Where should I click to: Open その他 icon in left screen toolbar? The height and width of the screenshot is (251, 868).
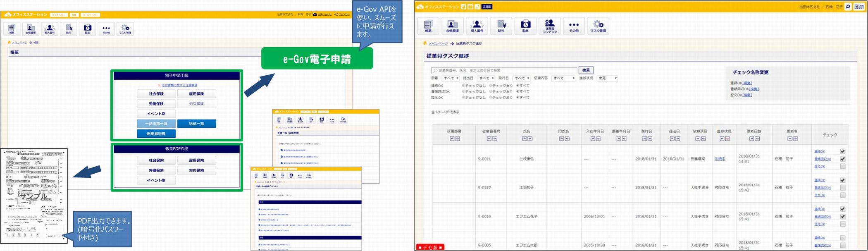(x=106, y=29)
